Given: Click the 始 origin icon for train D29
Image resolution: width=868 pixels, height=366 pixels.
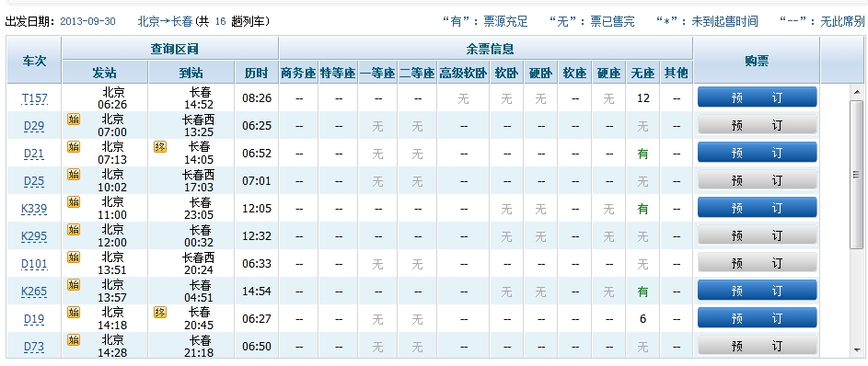Looking at the screenshot, I should [73, 119].
